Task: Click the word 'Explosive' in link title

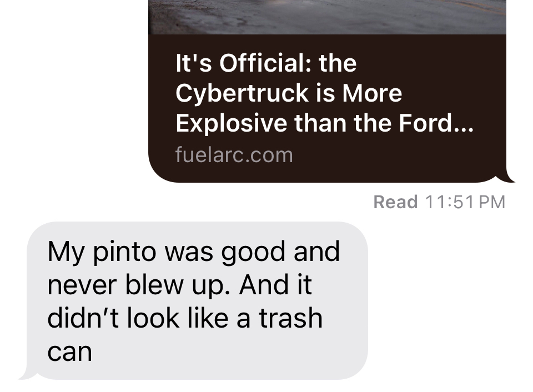Action: coord(231,123)
